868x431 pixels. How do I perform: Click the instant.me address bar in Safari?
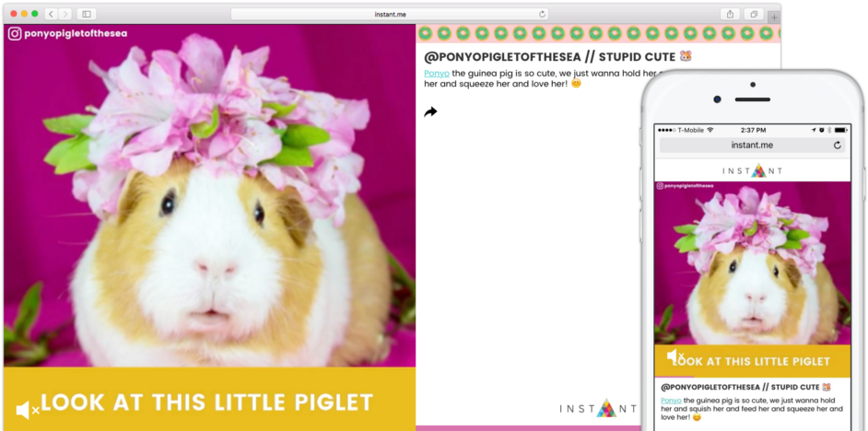390,14
